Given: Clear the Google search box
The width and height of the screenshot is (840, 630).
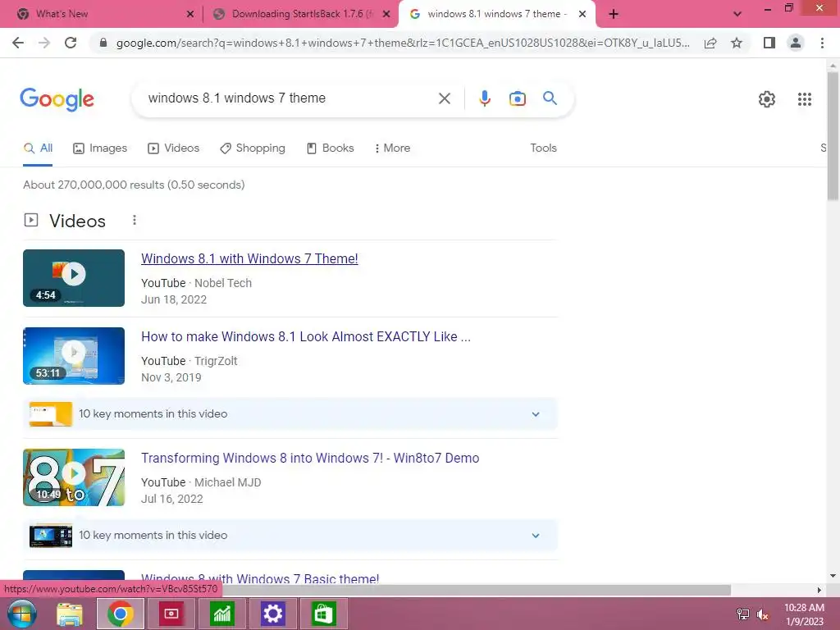Looking at the screenshot, I should (x=444, y=98).
